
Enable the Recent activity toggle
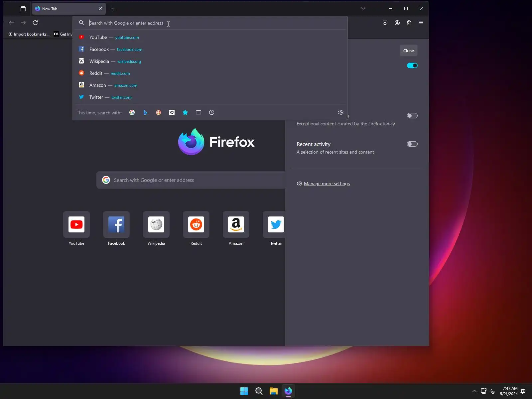[x=412, y=144]
